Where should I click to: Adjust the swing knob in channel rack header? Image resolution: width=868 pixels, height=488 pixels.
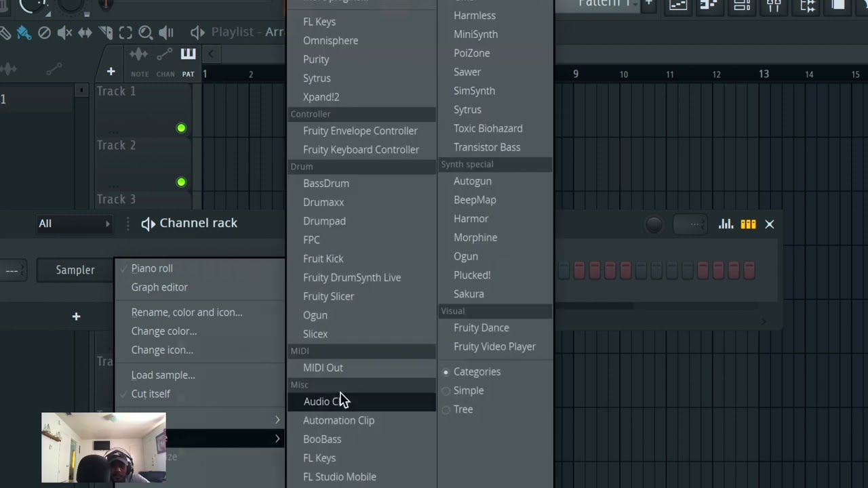pyautogui.click(x=654, y=224)
